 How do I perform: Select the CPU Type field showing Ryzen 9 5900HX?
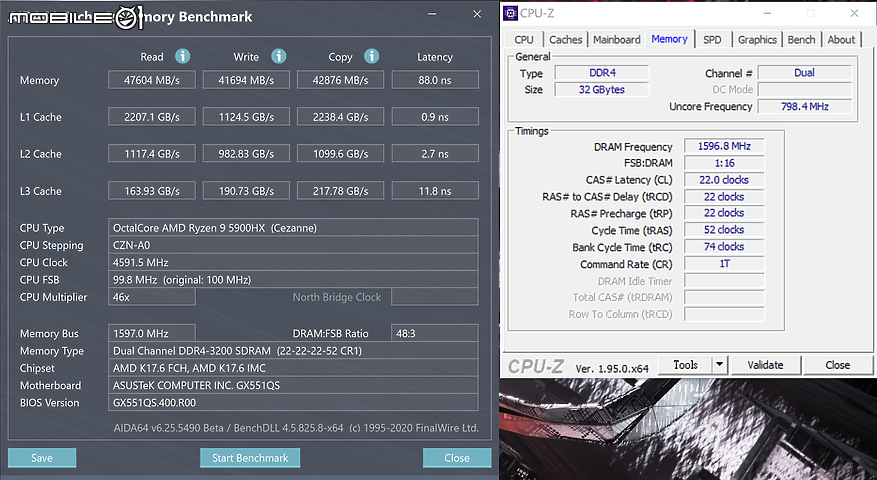click(293, 228)
